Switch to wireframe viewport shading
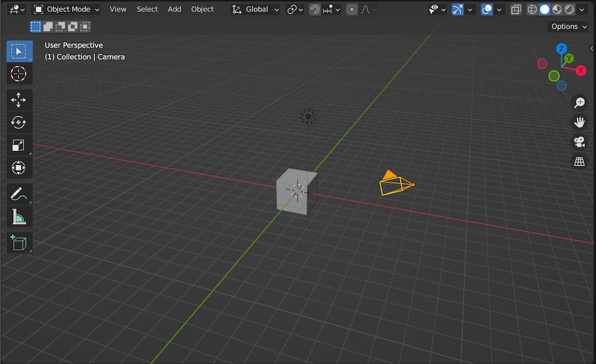 coord(532,9)
